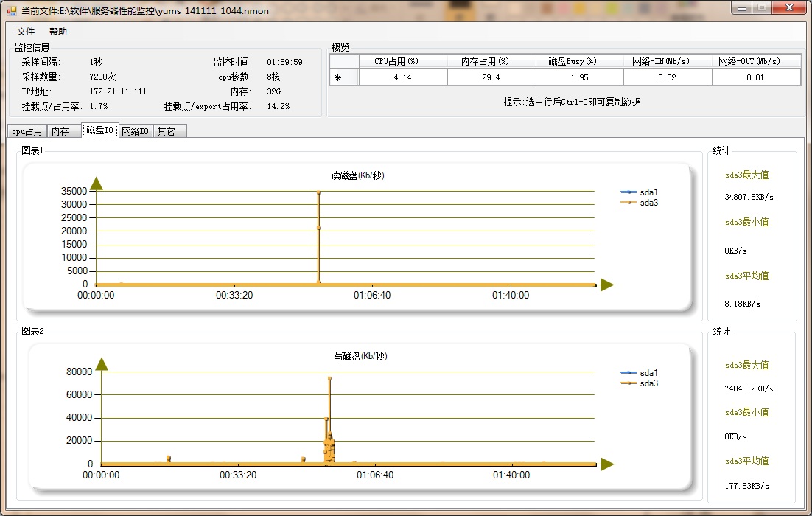Switch to the 网络IO tab
The height and width of the screenshot is (516, 812).
(135, 132)
